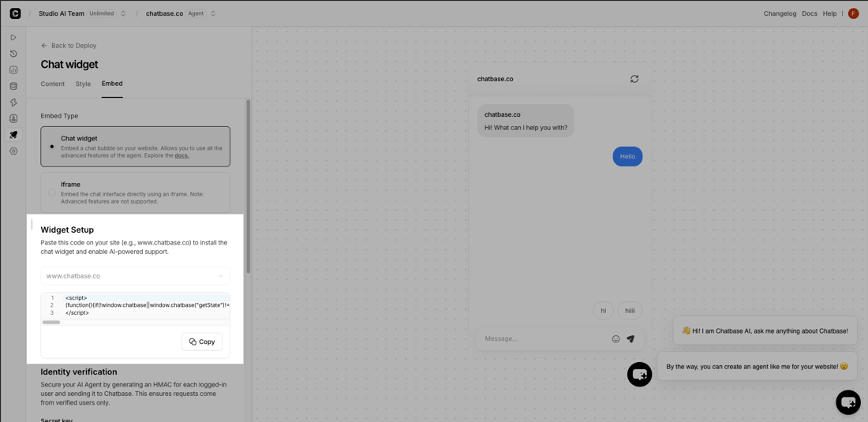
Task: Click 'Hi! What can I help you with?' message
Action: [526, 128]
